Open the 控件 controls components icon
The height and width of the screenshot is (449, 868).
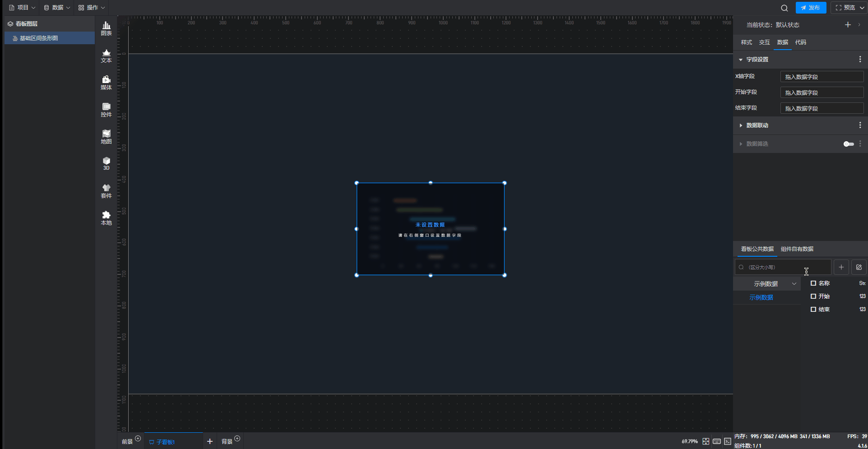coord(106,110)
